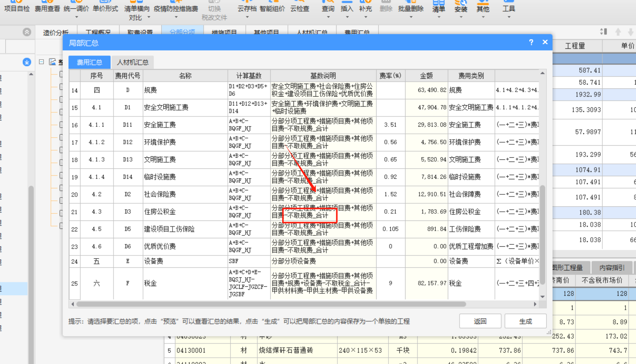Image resolution: width=636 pixels, height=364 pixels.
Task: Open the 工具 dropdown arrow
Action: tap(509, 17)
